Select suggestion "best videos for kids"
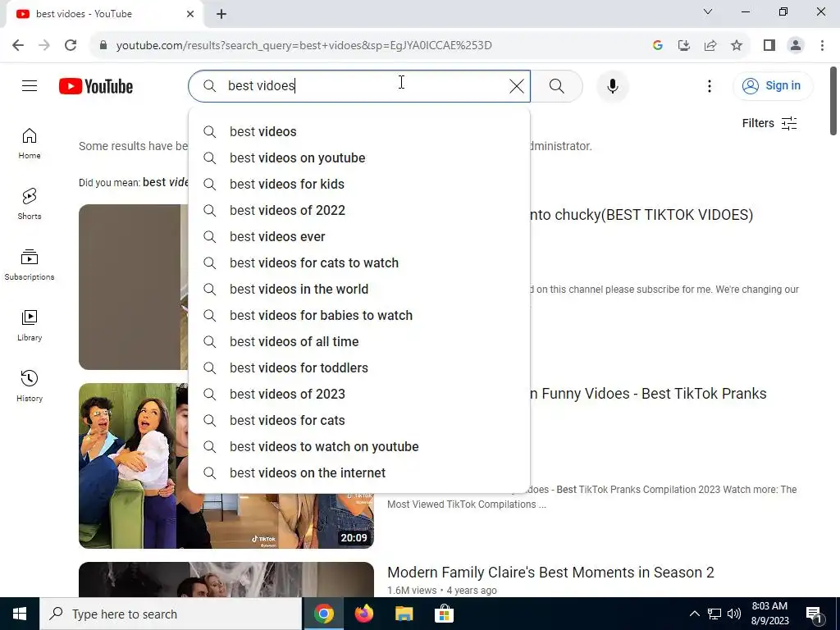Screen dimensions: 840x630 pyautogui.click(x=359, y=185)
